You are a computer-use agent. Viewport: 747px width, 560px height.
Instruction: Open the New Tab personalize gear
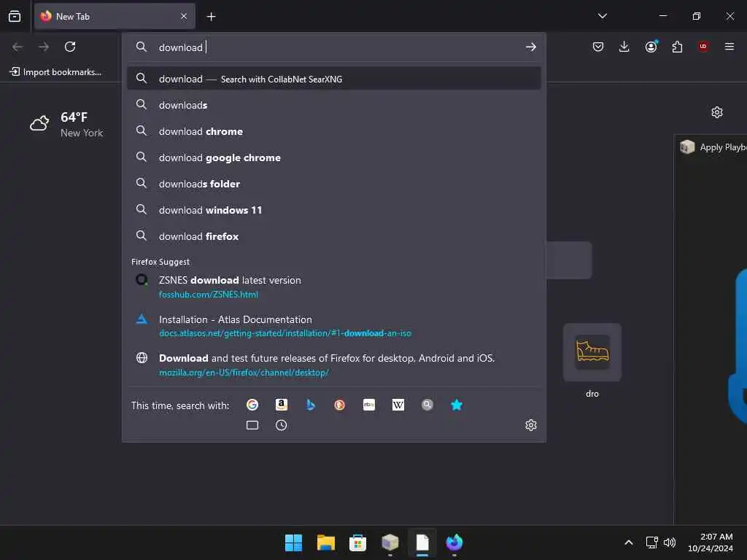716,112
